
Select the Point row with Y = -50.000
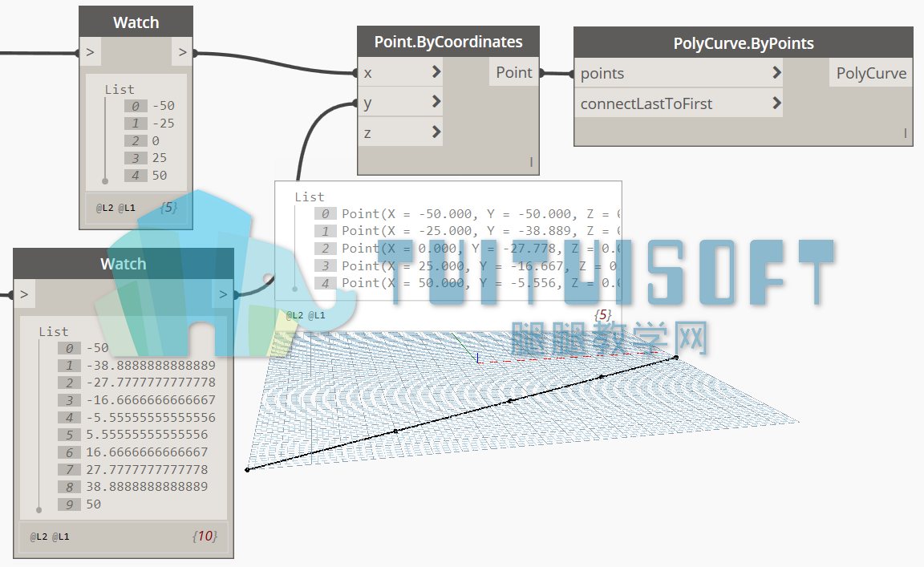[x=480, y=214]
